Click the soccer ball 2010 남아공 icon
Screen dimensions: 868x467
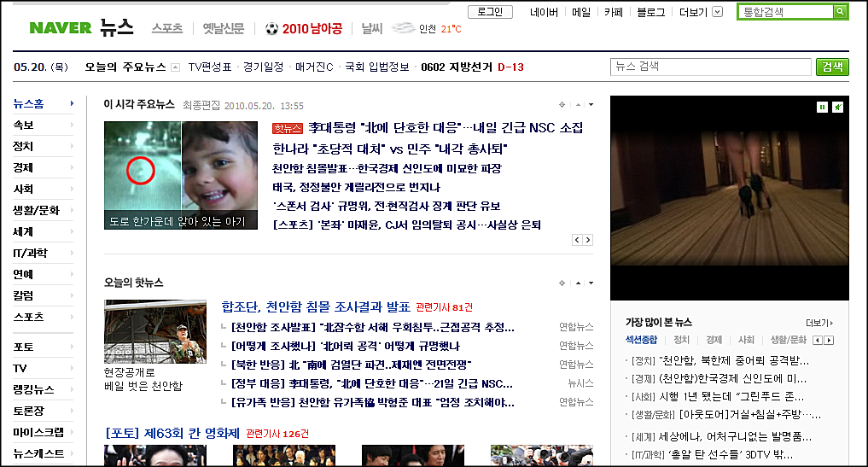(271, 28)
